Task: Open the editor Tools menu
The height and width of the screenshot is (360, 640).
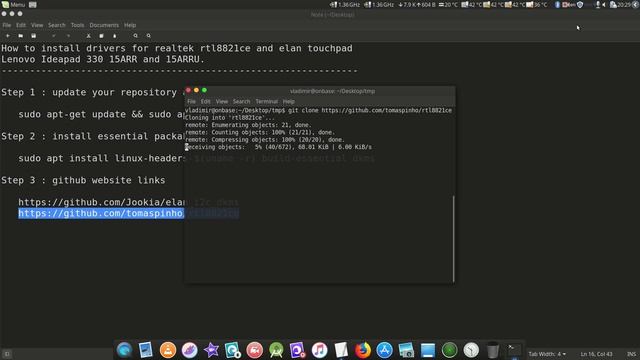Action: (x=77, y=25)
